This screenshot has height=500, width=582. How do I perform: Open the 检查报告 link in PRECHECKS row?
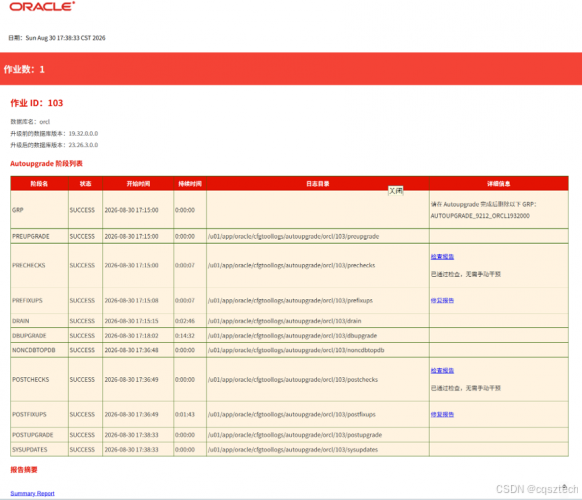click(442, 256)
